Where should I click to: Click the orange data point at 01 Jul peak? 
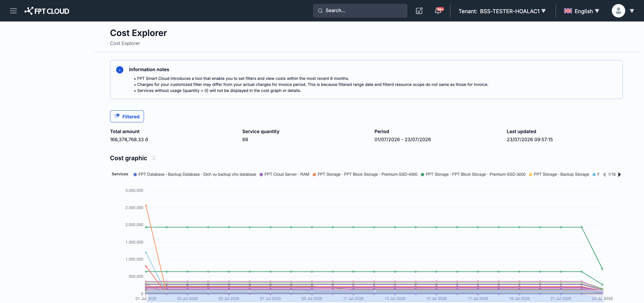click(x=146, y=206)
